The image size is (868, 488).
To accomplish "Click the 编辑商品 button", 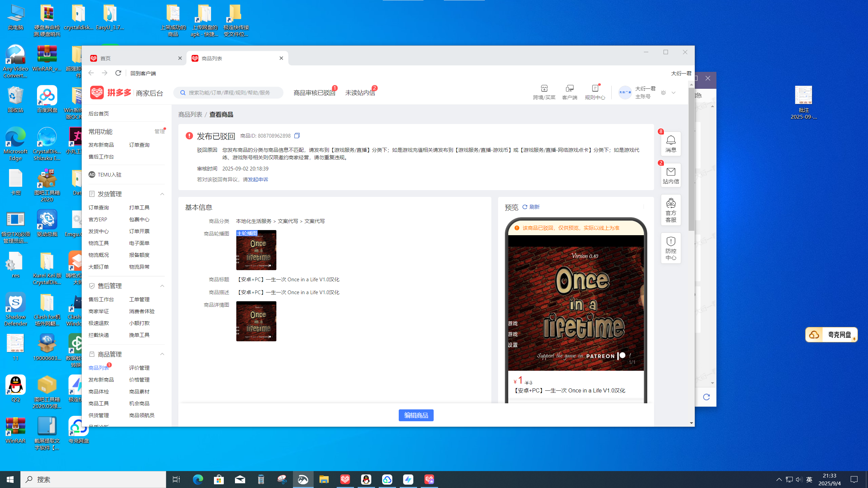I will [x=416, y=415].
